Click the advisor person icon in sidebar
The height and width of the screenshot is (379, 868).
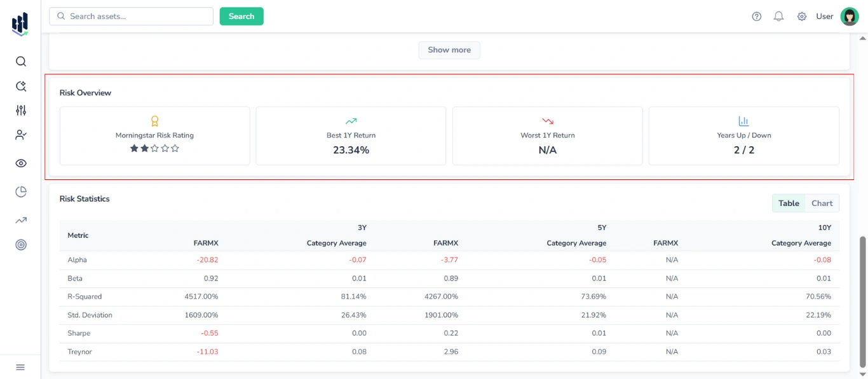20,135
